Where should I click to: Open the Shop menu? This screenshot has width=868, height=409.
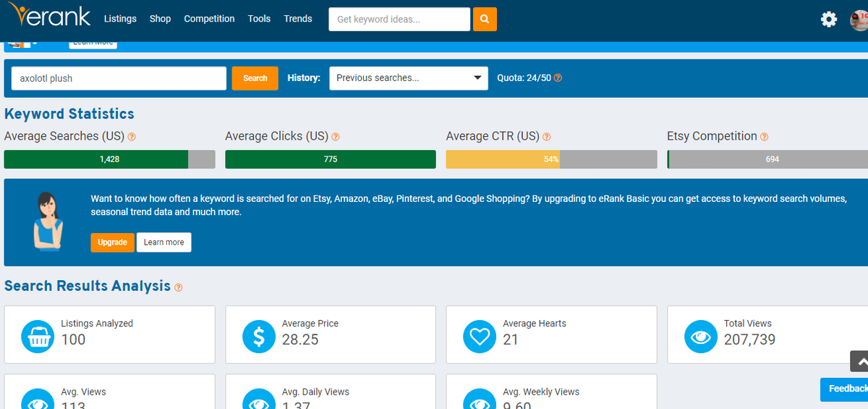[160, 19]
